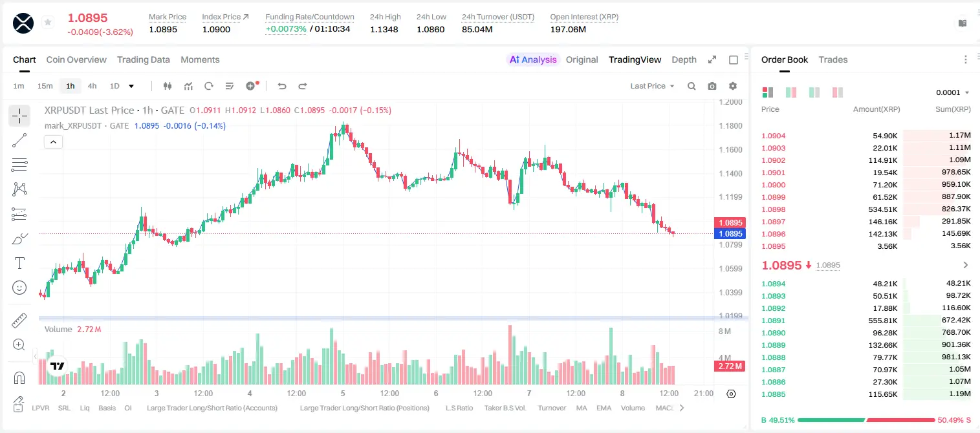Select the text annotation tool
Image resolution: width=980 pixels, height=433 pixels.
[19, 263]
